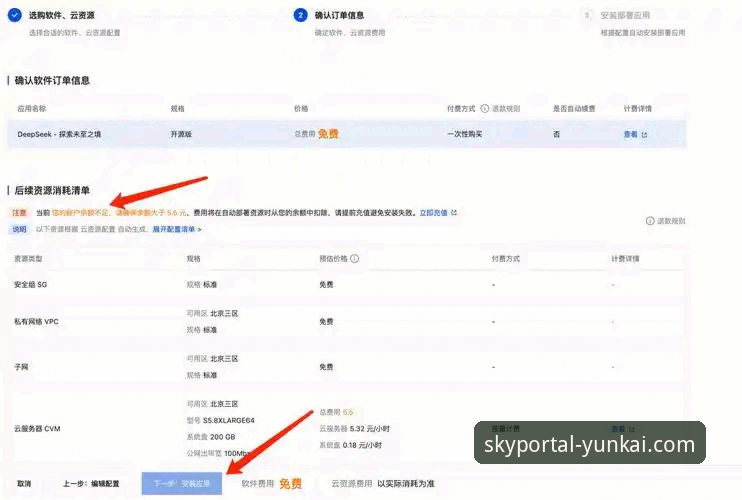
Task: Click the 子网 resource row label
Action: tap(21, 367)
